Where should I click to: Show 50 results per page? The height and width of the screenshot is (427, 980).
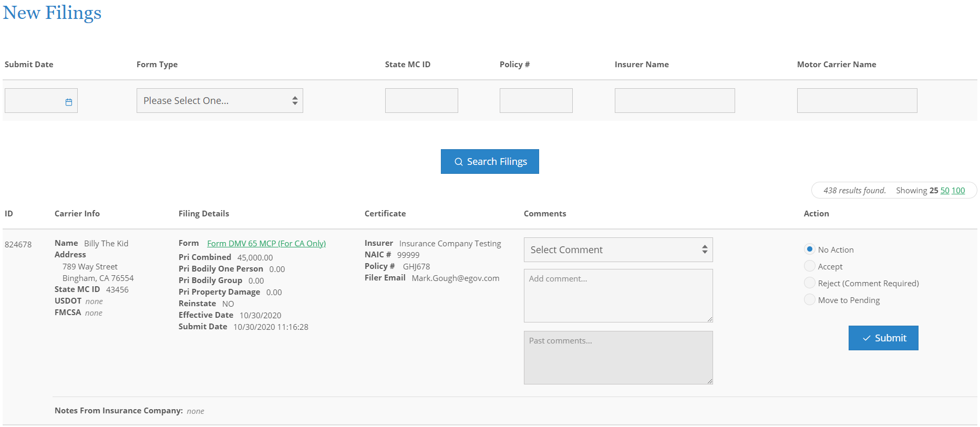(945, 190)
